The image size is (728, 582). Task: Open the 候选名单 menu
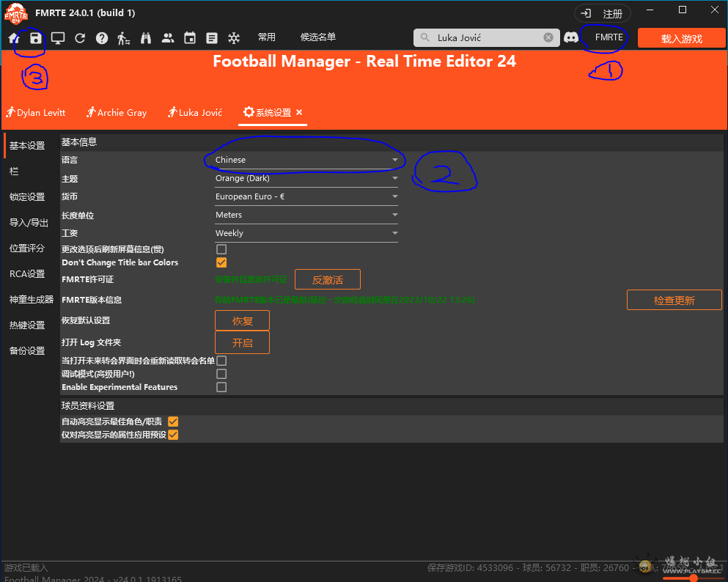click(318, 37)
